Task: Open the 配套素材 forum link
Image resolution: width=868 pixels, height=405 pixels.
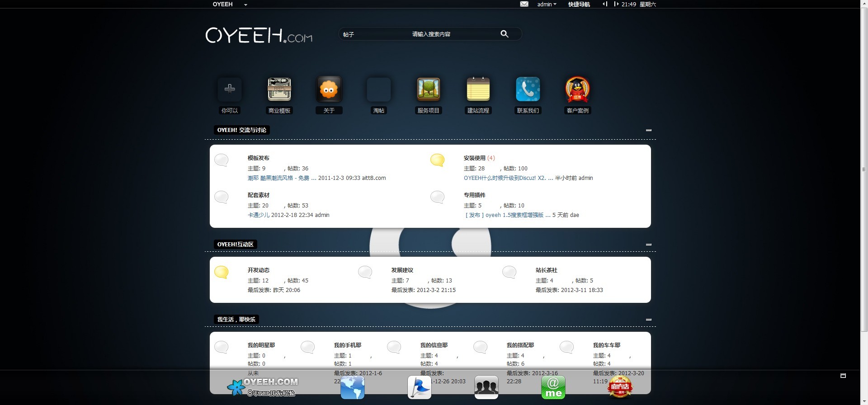Action: point(259,195)
